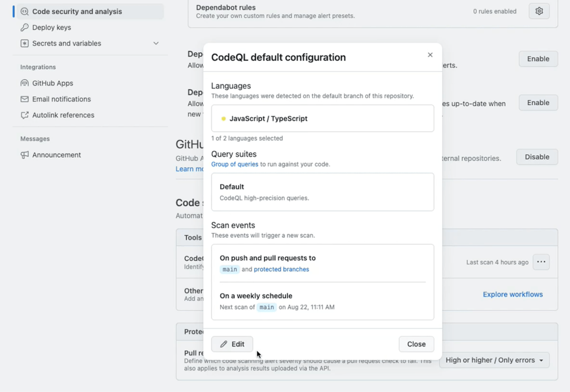The height and width of the screenshot is (392, 570).
Task: Select the JavaScript / TypeScript language option
Action: 322,118
